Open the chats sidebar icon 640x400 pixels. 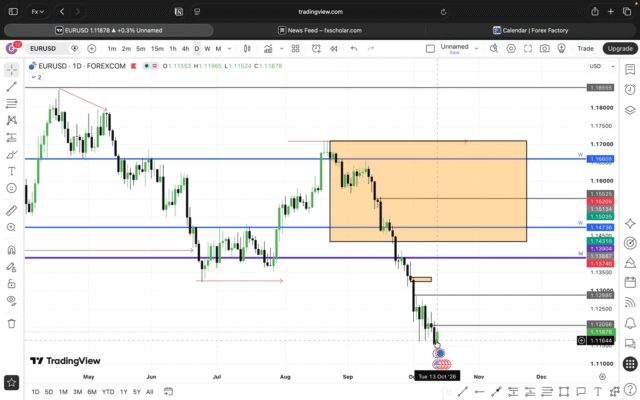click(630, 344)
